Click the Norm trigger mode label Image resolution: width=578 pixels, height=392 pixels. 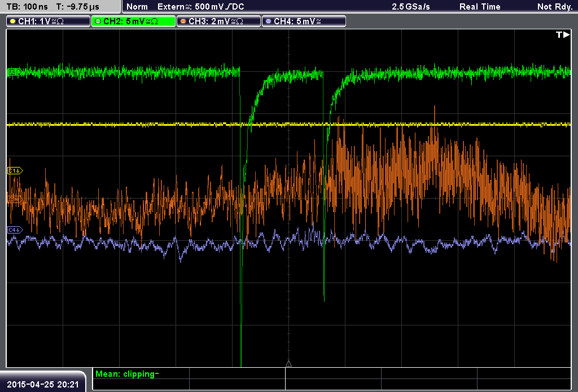point(137,7)
